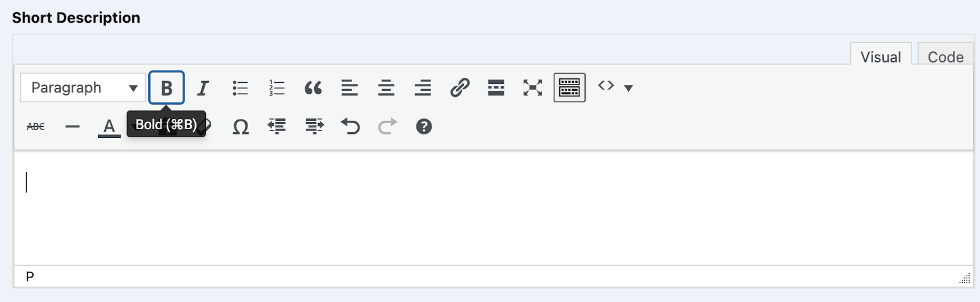Switch to the Code tab
Image resolution: width=980 pixels, height=302 pixels.
[x=946, y=56]
